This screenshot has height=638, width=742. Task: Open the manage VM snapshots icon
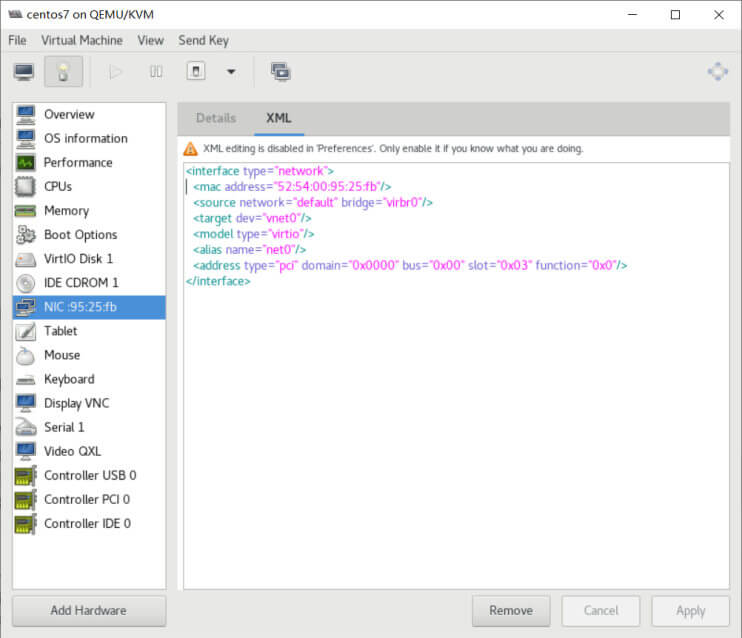point(281,72)
